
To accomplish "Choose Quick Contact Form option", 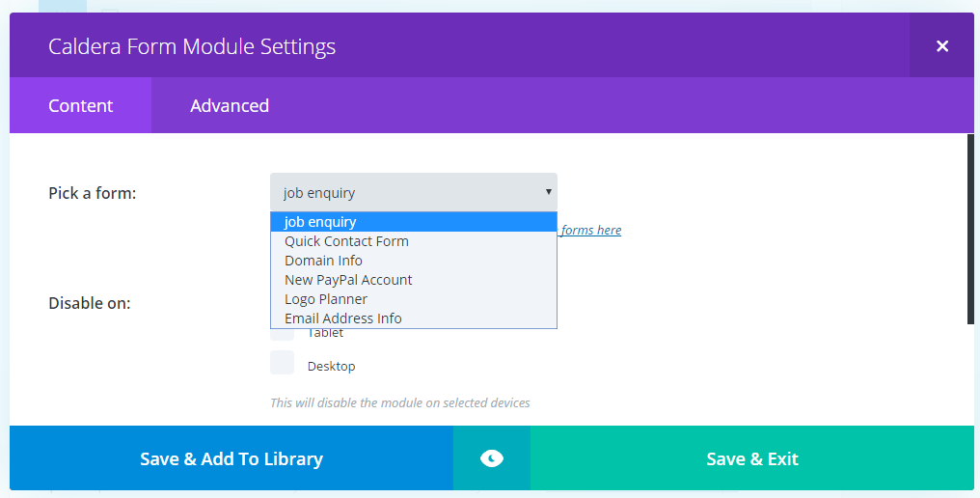I will [x=414, y=241].
